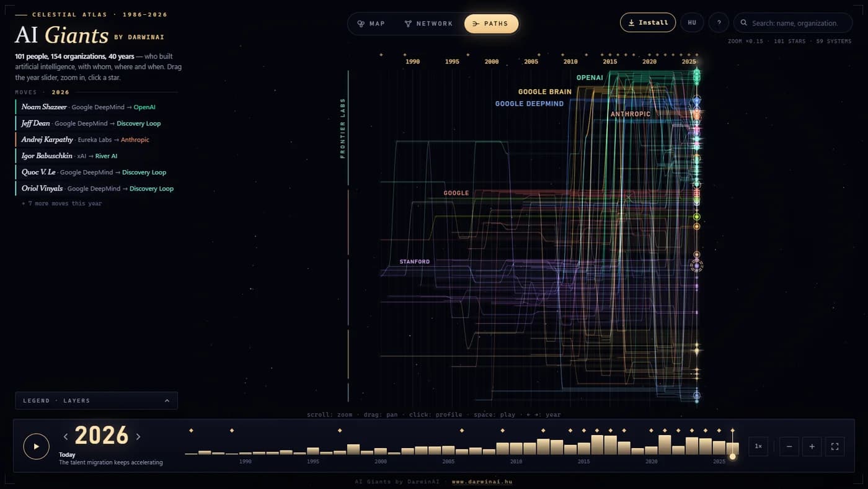Select the Paths view tab
868x489 pixels.
(491, 24)
